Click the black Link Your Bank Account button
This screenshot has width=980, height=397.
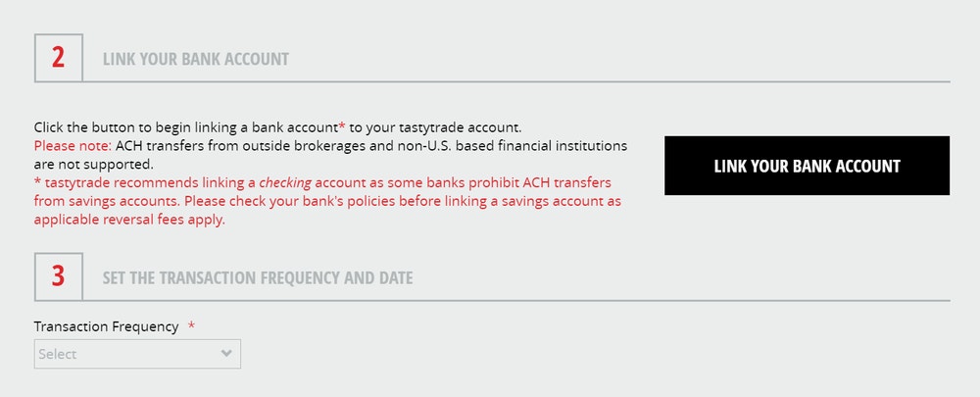[807, 166]
